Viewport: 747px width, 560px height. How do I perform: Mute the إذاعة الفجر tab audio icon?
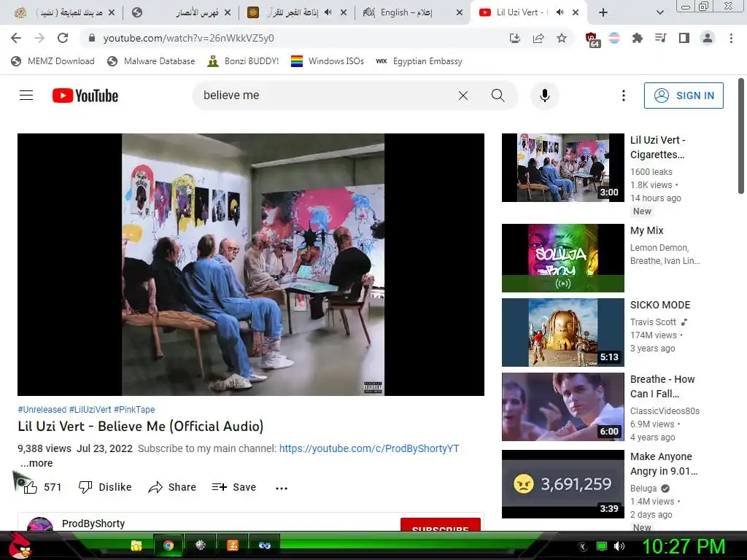point(328,12)
